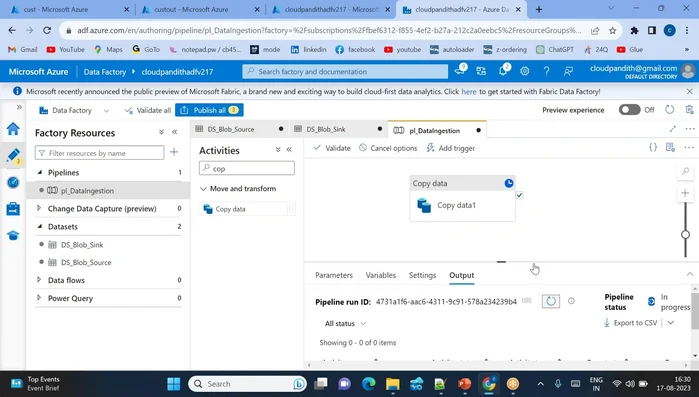Click the refresh icon next to Preview experience
This screenshot has width=699, height=397.
coord(670,110)
